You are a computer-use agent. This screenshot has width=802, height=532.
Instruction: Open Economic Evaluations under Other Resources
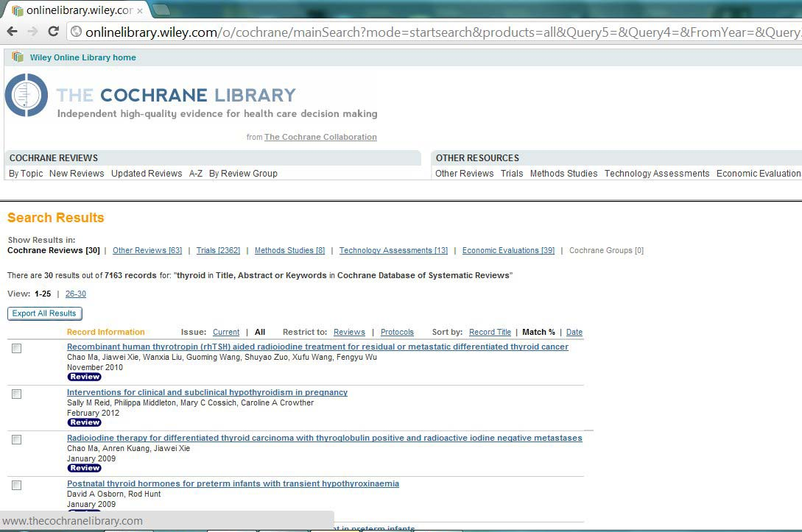759,173
